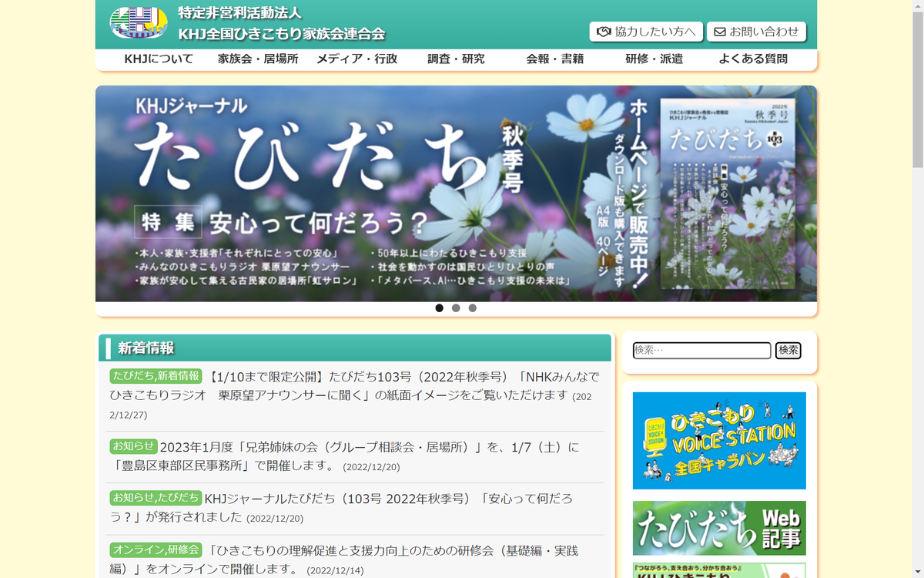924x578 pixels.
Task: Click envelope icon on お問い合わせ button
Action: [x=720, y=32]
